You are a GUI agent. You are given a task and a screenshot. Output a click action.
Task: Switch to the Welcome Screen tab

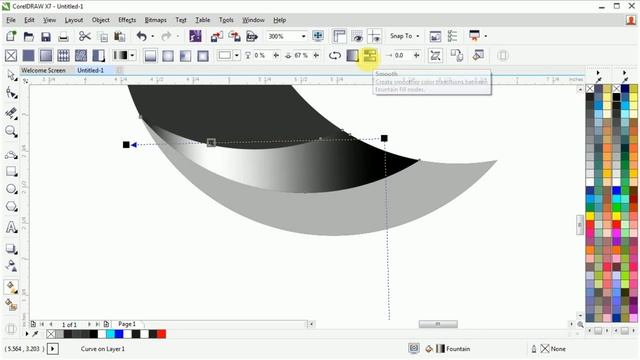tap(43, 70)
